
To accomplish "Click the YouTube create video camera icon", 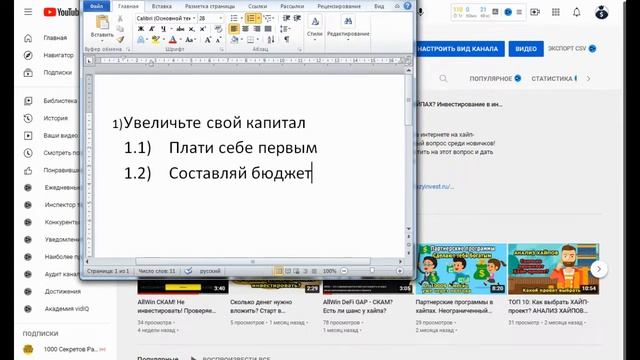I will [535, 12].
